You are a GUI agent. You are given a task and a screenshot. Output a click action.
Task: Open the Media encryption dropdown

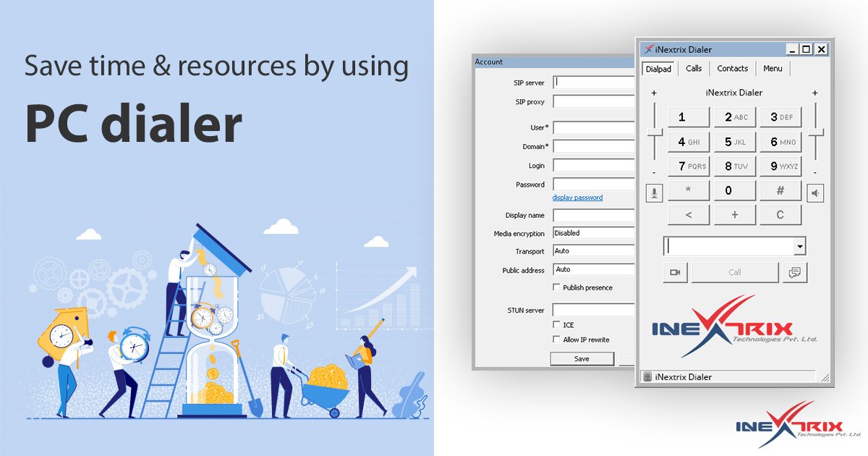[x=593, y=232]
